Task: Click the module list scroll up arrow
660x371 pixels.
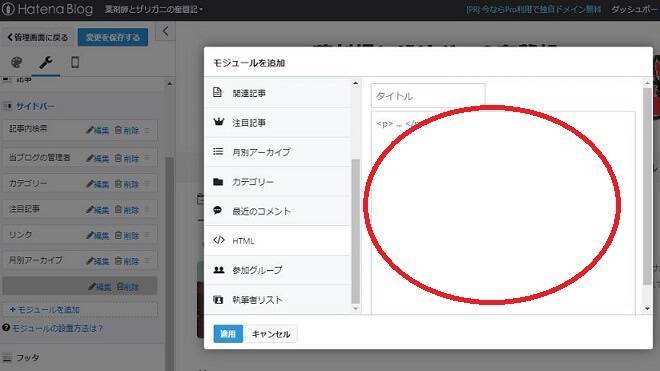Action: click(356, 83)
